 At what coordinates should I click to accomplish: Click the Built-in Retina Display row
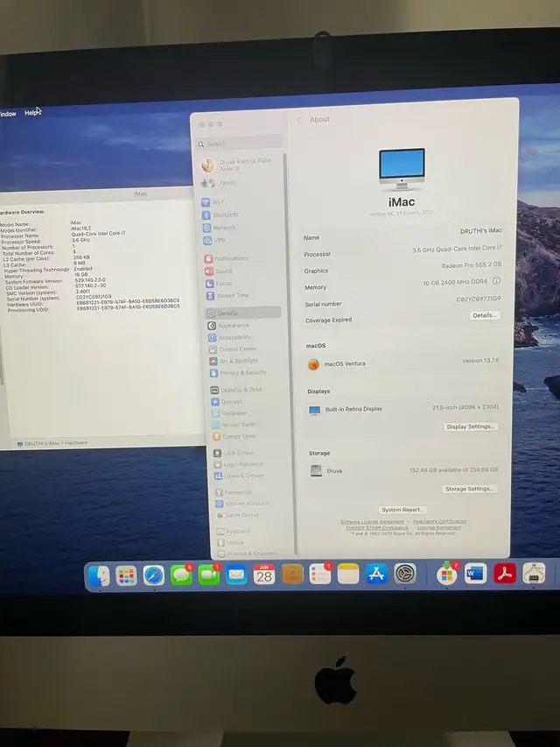[x=403, y=409]
